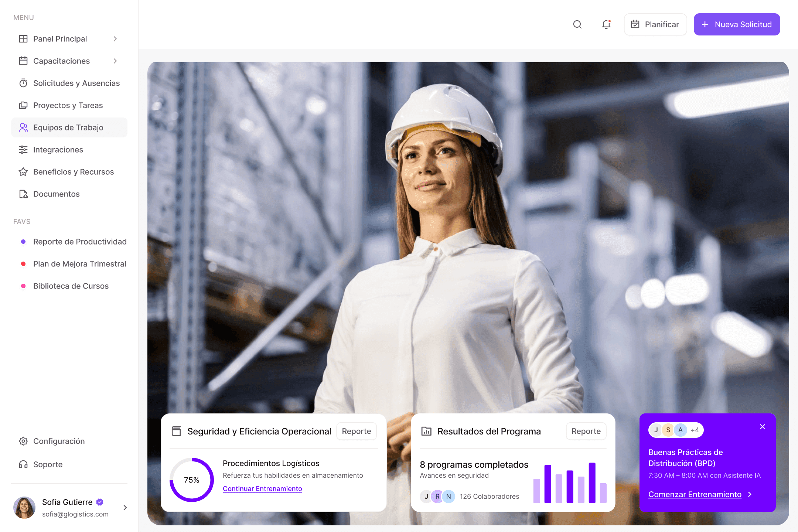Click the Capacitaciones calendar icon

(23, 61)
